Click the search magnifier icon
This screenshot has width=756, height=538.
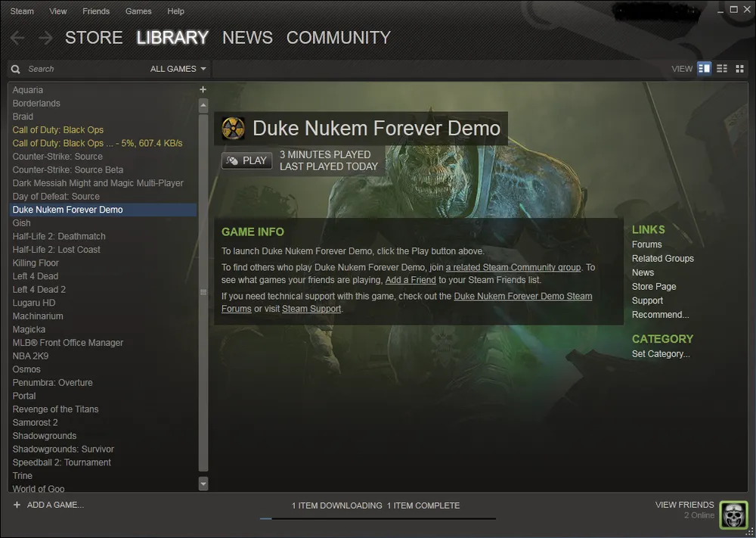(x=16, y=69)
